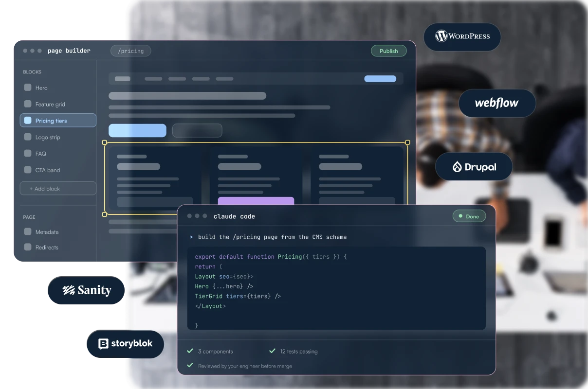Toggle the FAQ block icon
This screenshot has width=588, height=389.
coord(28,153)
